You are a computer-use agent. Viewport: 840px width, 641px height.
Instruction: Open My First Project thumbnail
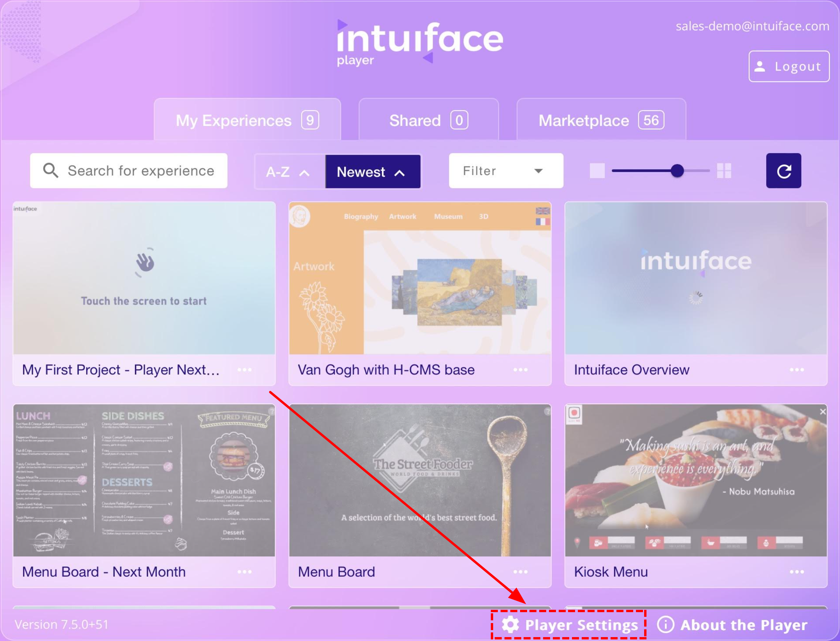[144, 278]
